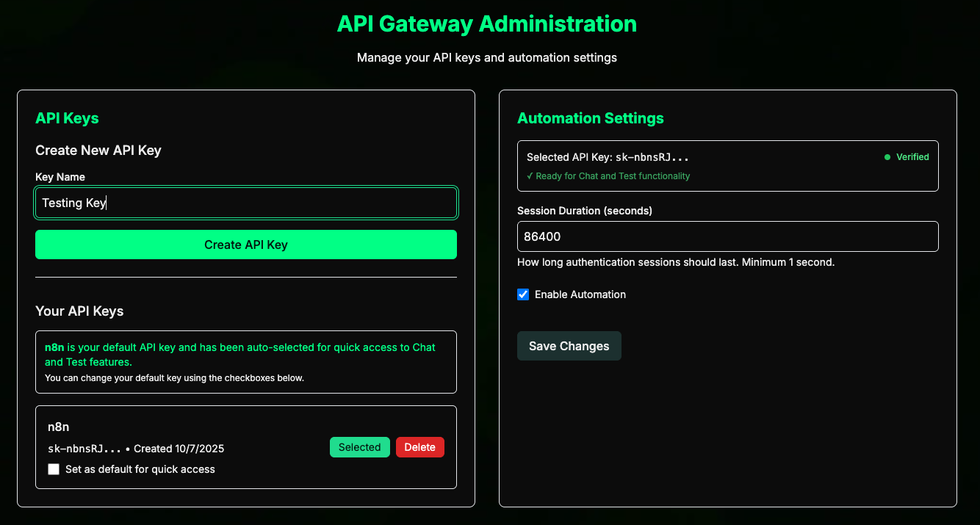
Task: Click the sk-nbnsRJ... key identifier text
Action: pos(83,448)
